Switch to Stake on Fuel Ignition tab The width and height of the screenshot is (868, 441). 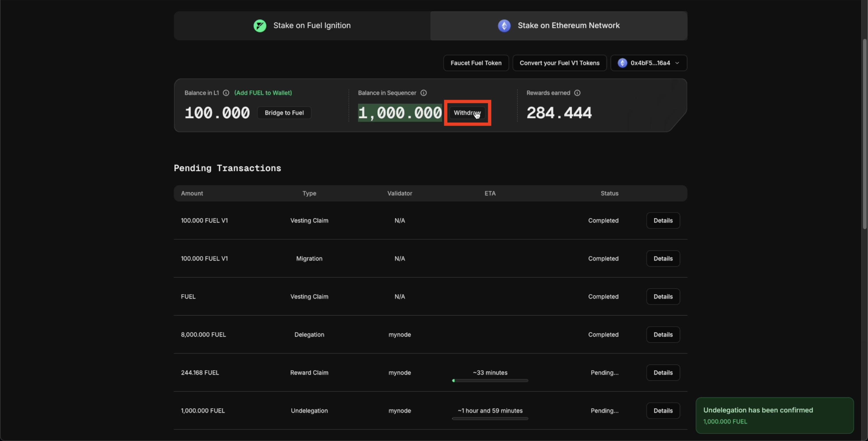(x=302, y=26)
